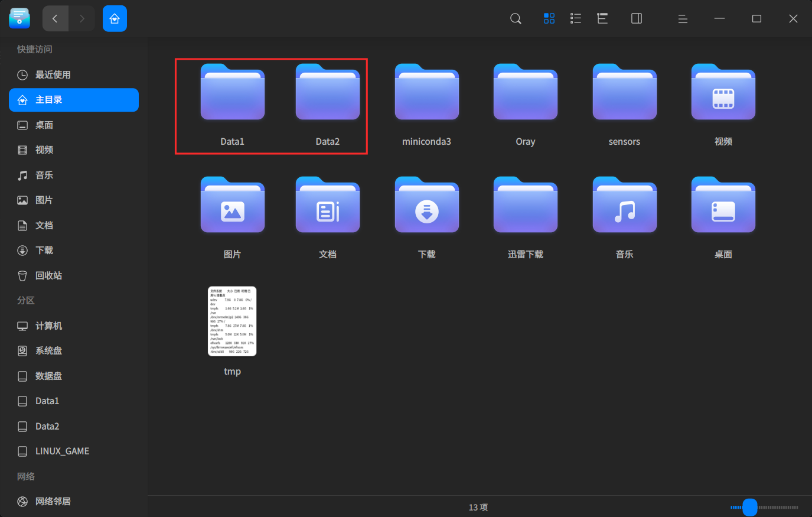
Task: Select the 音乐 folder in the main pane
Action: pyautogui.click(x=625, y=204)
